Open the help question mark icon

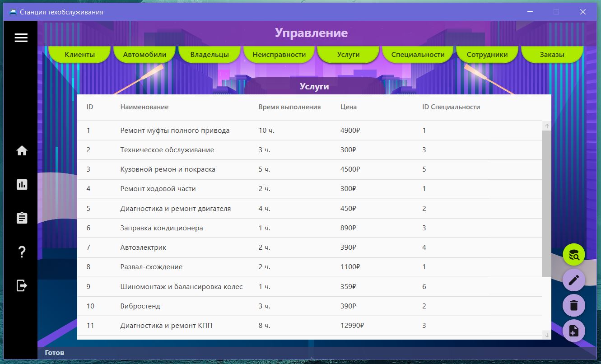[x=22, y=252]
